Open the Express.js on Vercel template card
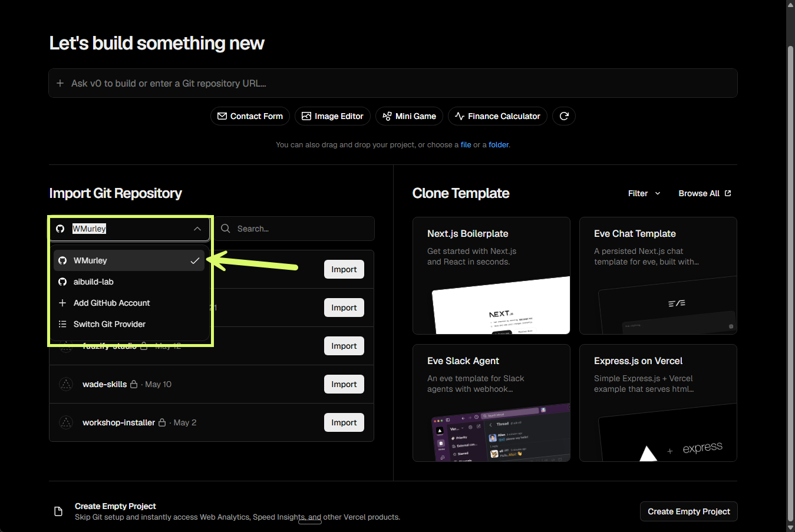795x532 pixels. click(x=658, y=403)
